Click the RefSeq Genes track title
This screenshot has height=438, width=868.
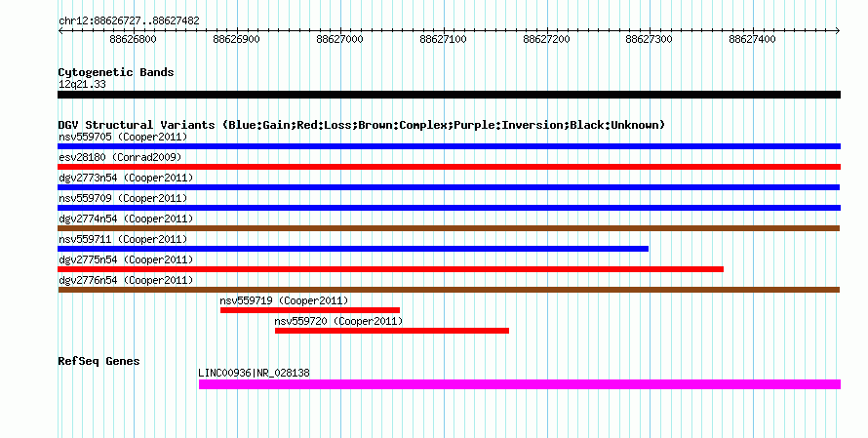point(99,361)
